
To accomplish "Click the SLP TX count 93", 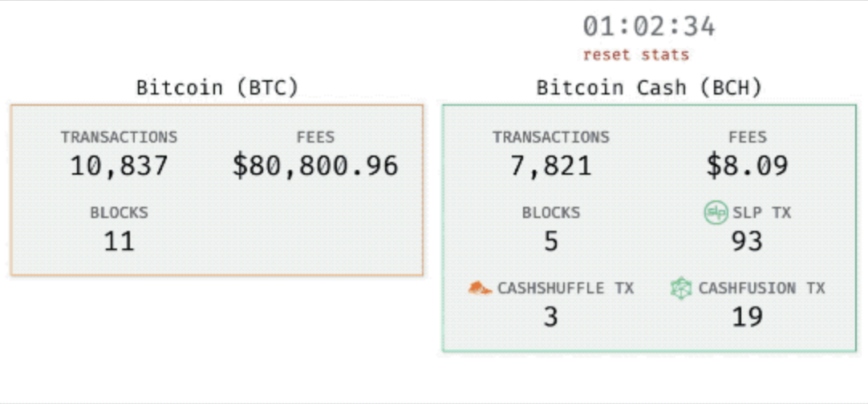I will coord(748,242).
